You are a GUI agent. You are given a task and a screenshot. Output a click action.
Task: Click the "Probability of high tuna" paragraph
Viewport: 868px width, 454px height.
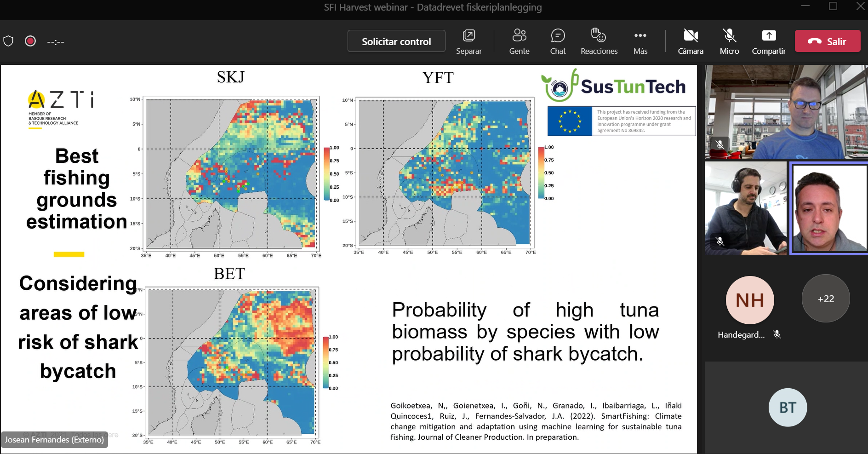525,332
